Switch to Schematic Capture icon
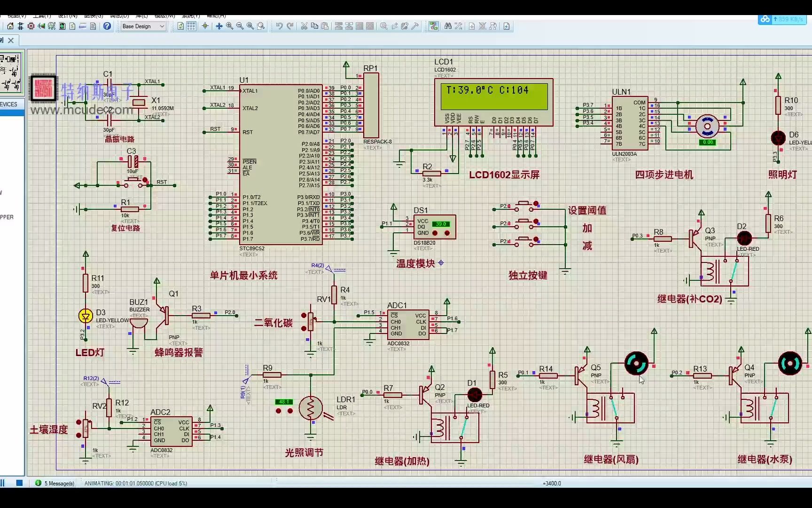Image resolution: width=812 pixels, height=508 pixels. coord(21,26)
